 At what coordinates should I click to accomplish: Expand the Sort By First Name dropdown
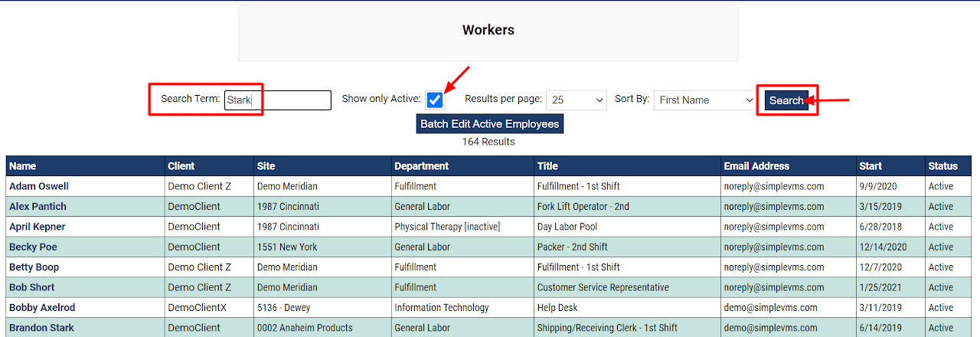coord(705,100)
